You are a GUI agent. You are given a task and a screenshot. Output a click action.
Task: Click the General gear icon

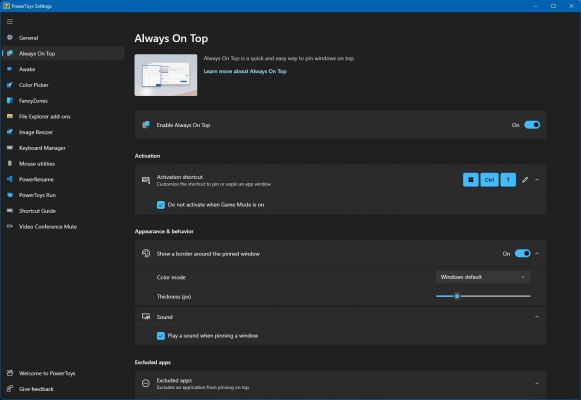pyautogui.click(x=10, y=37)
